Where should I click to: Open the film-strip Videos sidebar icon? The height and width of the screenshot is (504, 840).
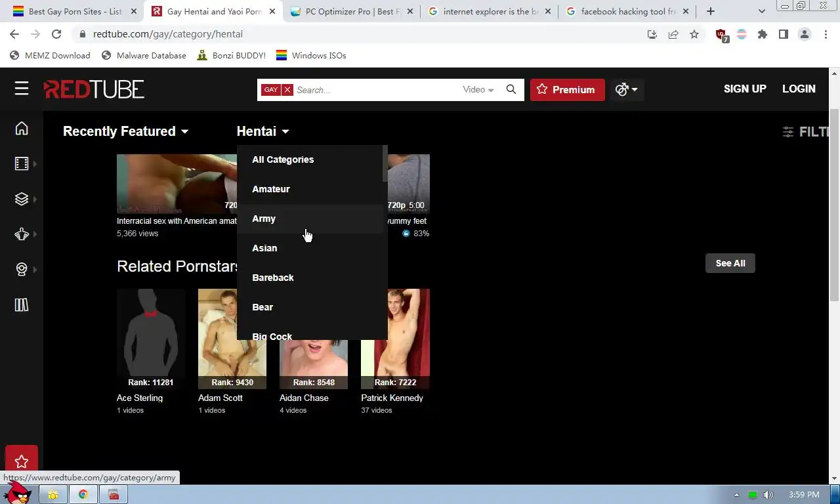coord(22,163)
